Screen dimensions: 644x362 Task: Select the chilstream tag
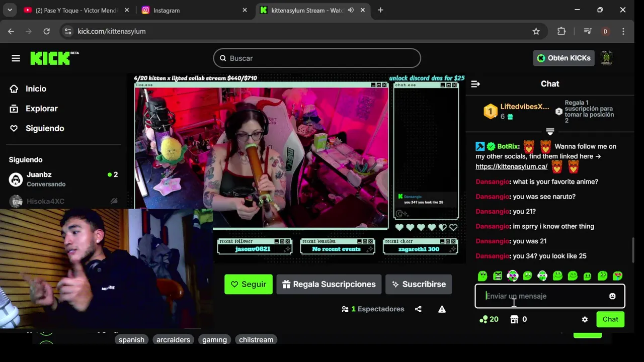[256, 340]
